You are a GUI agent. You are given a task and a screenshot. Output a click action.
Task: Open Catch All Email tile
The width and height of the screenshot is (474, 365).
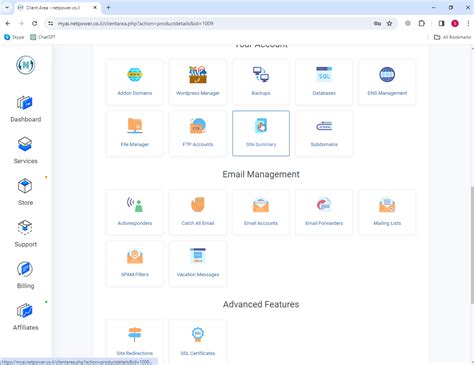[x=198, y=212]
